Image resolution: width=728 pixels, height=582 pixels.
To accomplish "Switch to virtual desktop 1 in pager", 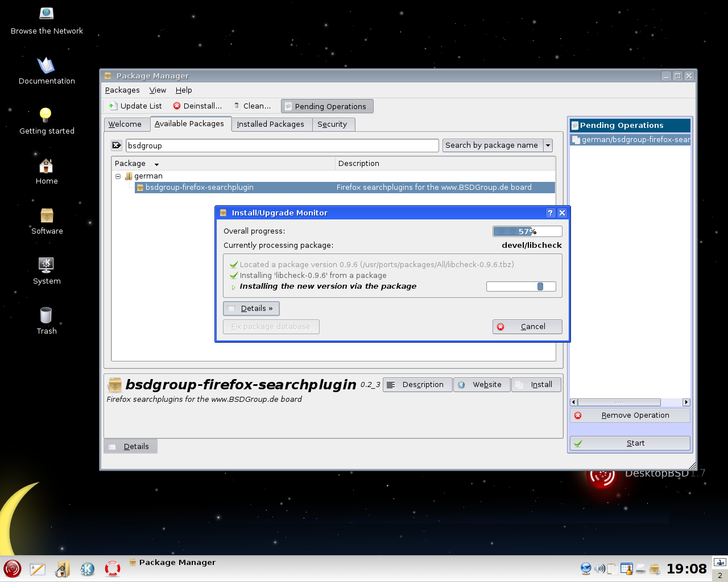I will pos(720,563).
